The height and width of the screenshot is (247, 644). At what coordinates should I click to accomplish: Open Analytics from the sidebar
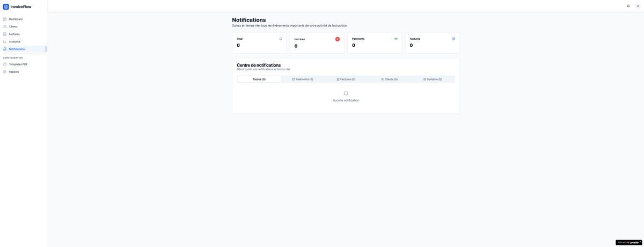coord(24,41)
